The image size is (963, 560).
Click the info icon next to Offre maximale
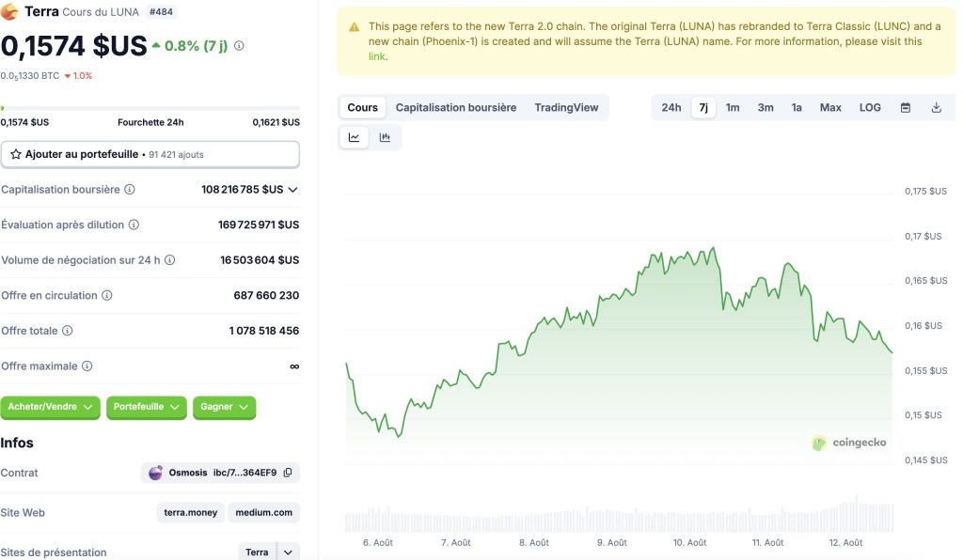pyautogui.click(x=87, y=366)
